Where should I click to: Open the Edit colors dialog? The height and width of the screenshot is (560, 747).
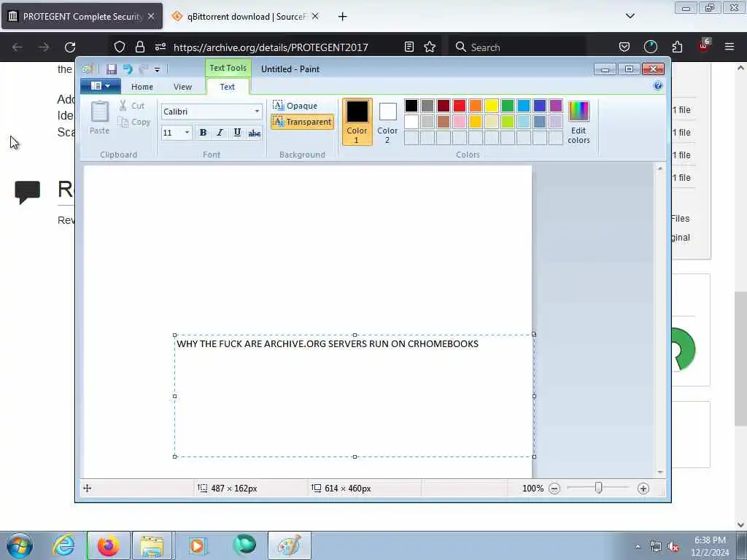point(578,122)
